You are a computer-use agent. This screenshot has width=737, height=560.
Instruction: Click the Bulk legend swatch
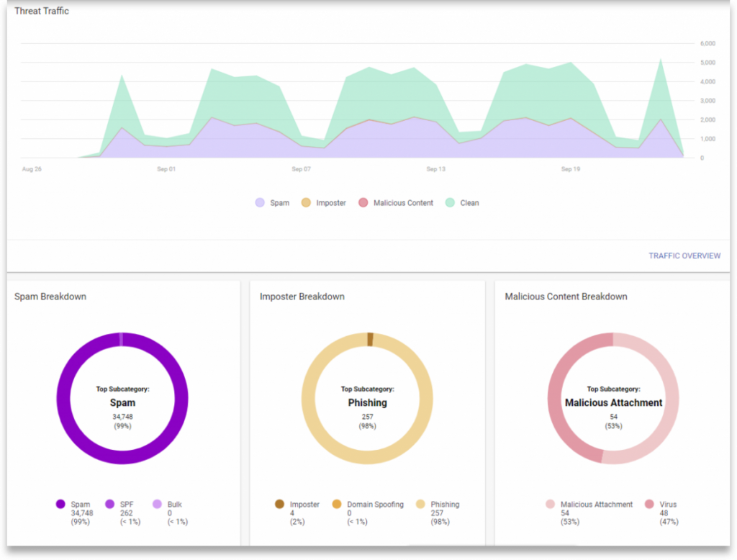coord(157,504)
